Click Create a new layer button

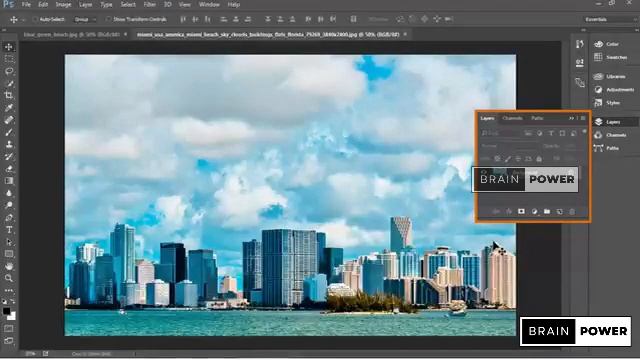tap(560, 211)
